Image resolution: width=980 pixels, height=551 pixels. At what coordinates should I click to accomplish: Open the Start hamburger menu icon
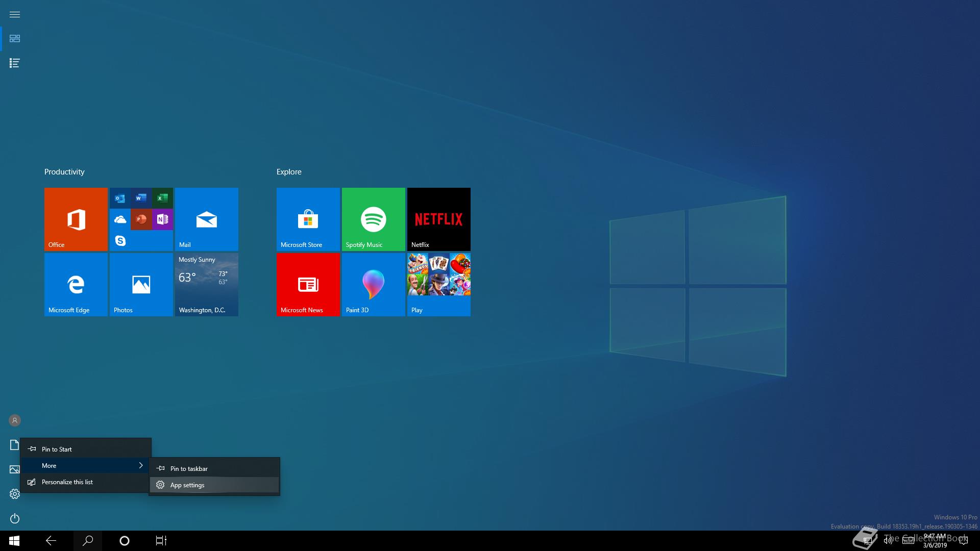[15, 14]
